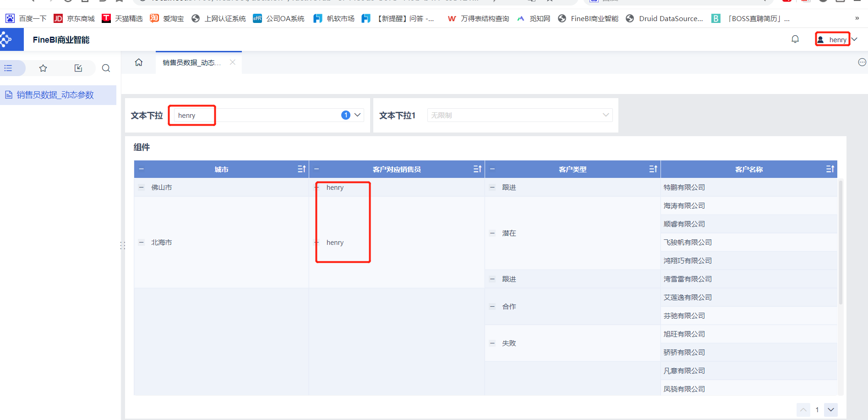Open 上网认证系统 bookmark
868x420 pixels.
point(219,18)
